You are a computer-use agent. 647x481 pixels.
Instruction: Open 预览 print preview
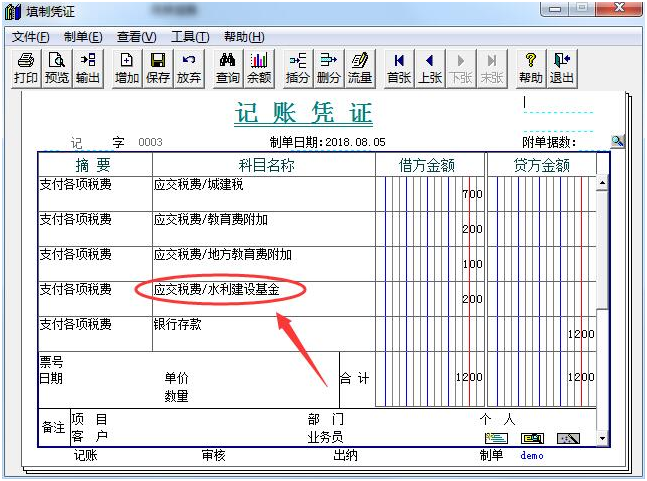point(57,68)
